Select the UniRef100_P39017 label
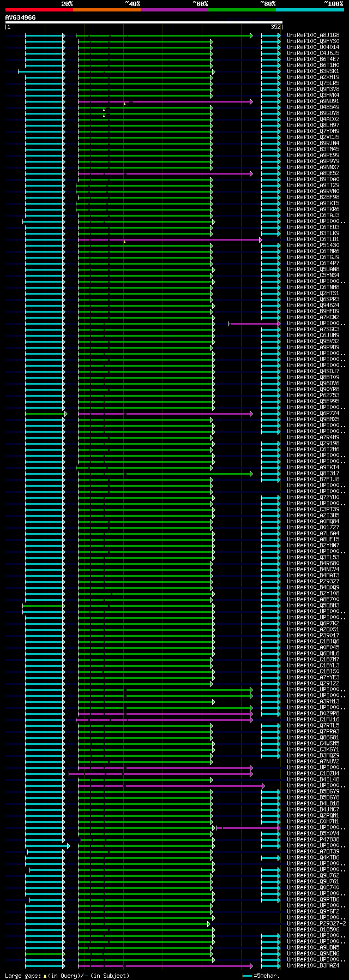Screen dimensions: 349x980 [x=313, y=636]
